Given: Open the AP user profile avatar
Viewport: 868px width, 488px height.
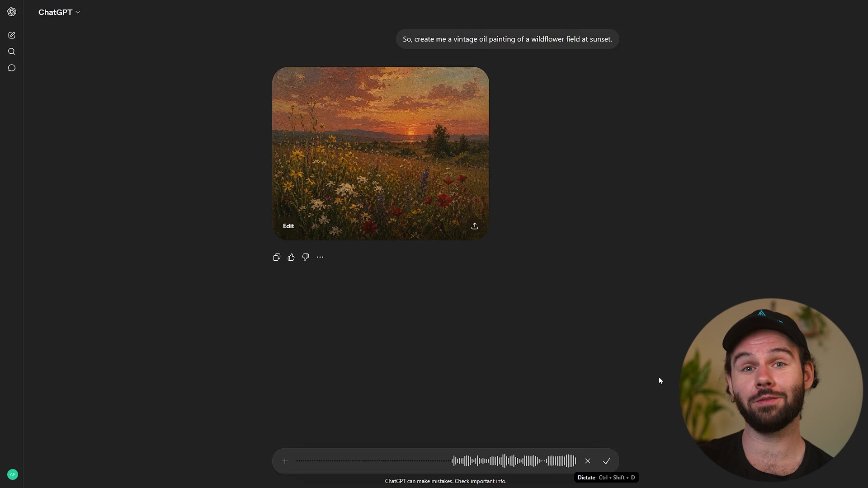Looking at the screenshot, I should coord(13,474).
